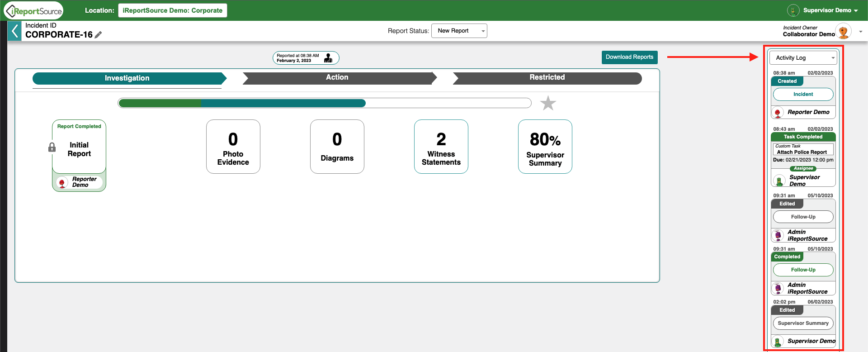The image size is (868, 352).
Task: Click the 06/02/2023 date in activity log
Action: click(x=820, y=302)
